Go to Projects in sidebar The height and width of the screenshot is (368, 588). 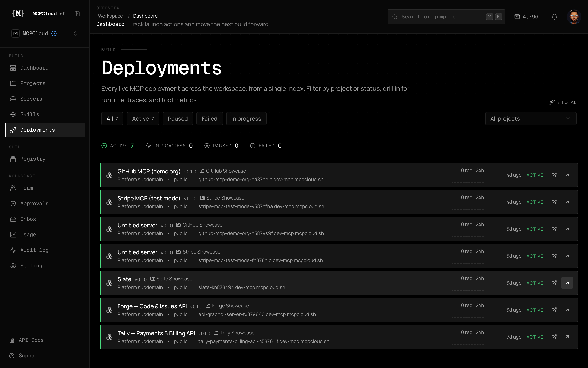point(45,83)
